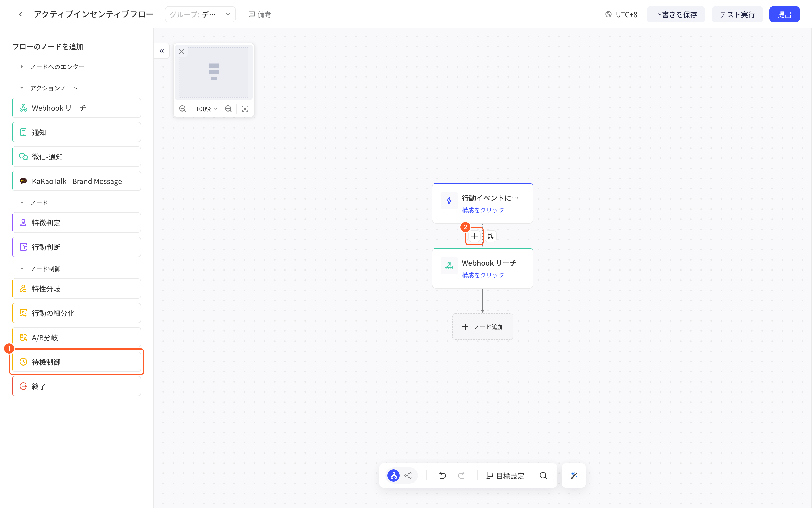The image size is (812, 508).
Task: Collapse the sidebar with double-chevron icon
Action: (x=161, y=51)
